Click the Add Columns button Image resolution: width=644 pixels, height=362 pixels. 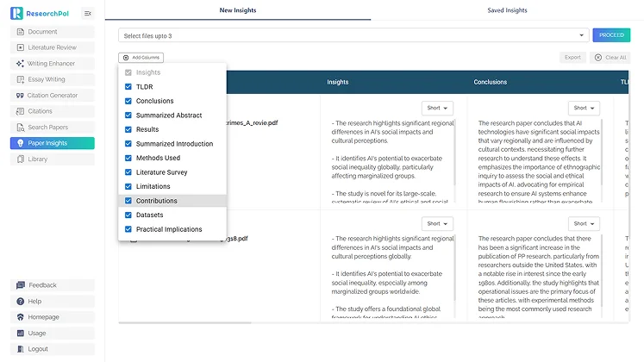(141, 58)
